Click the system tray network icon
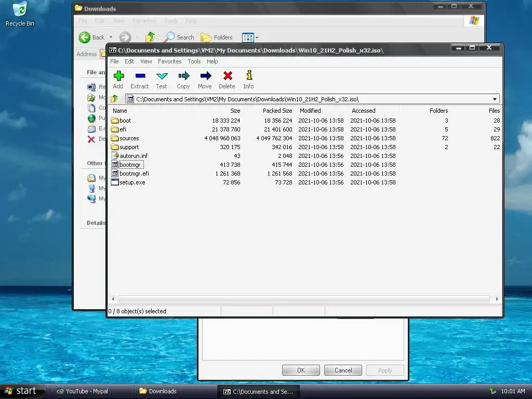The width and height of the screenshot is (532, 399). click(x=493, y=391)
